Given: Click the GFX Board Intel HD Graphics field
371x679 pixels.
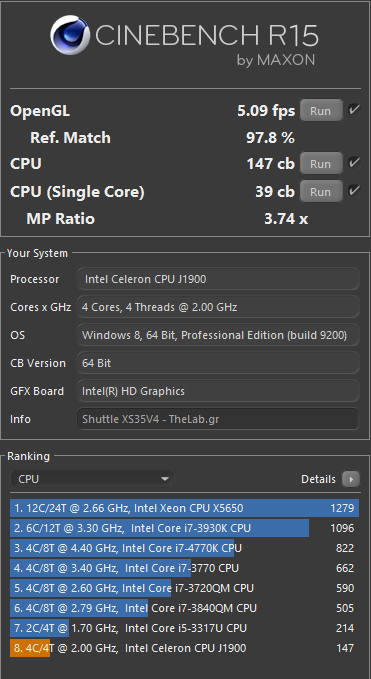Looking at the screenshot, I should (x=218, y=391).
